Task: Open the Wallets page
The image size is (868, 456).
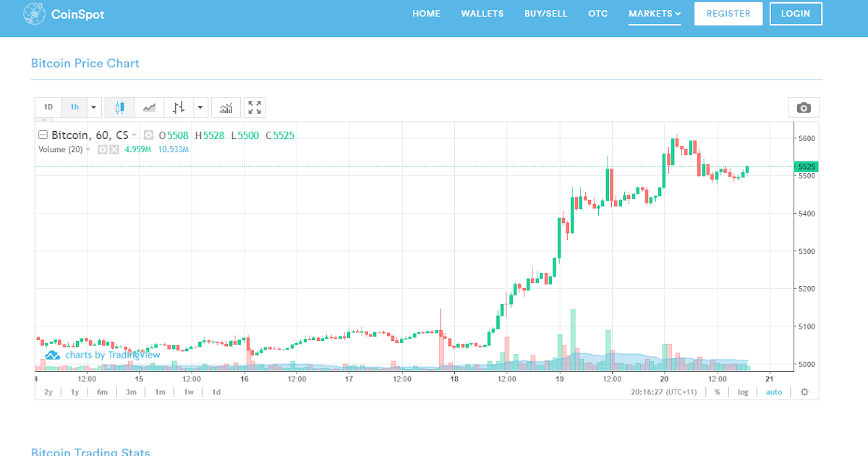Action: click(482, 14)
